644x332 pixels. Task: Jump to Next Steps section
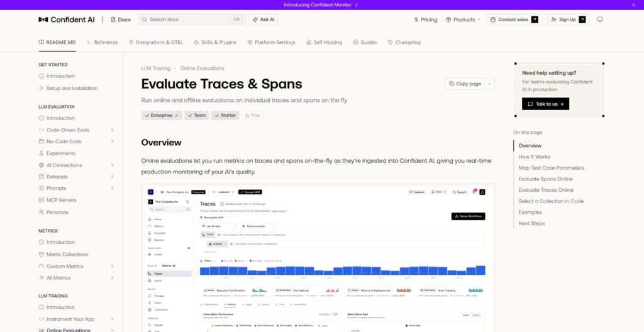pyautogui.click(x=531, y=223)
